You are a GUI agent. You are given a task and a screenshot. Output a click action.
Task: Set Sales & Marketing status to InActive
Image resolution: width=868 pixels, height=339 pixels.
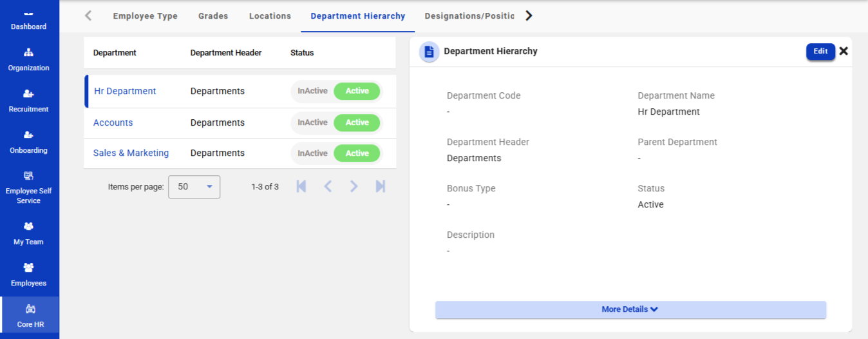pyautogui.click(x=312, y=153)
